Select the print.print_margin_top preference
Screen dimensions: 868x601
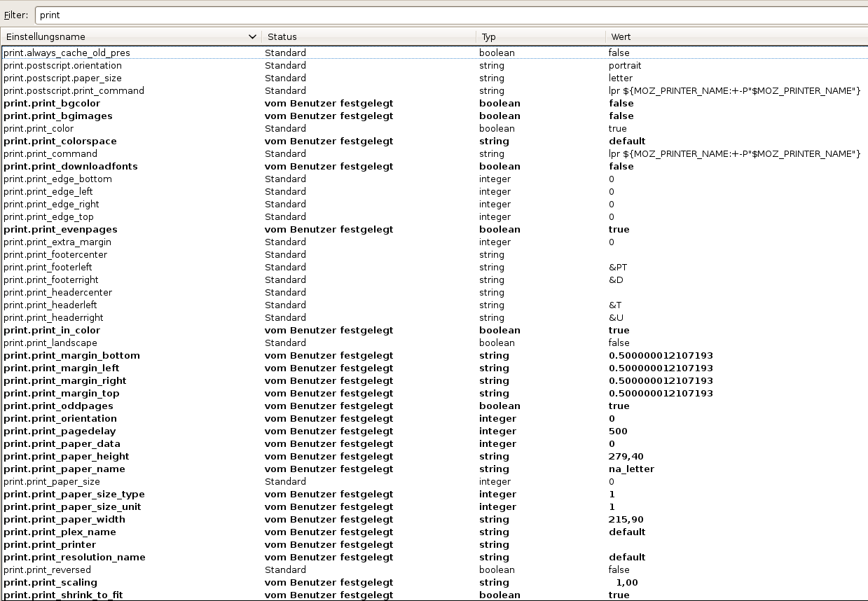tap(62, 394)
